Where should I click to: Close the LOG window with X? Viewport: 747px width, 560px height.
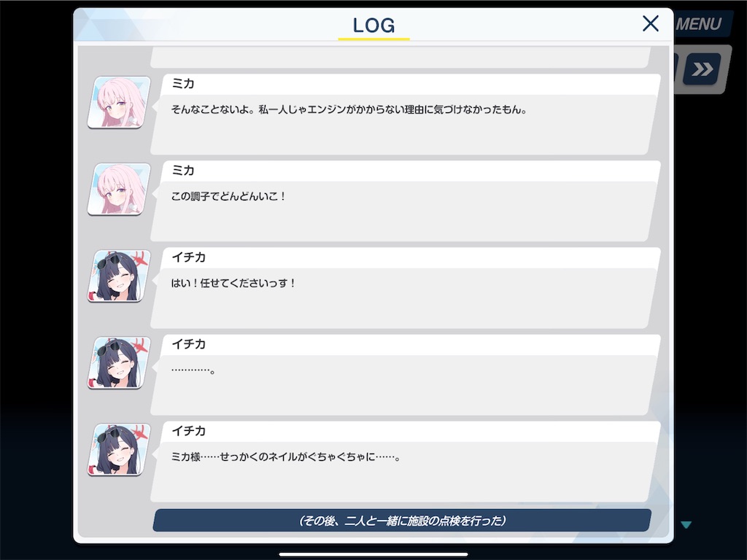pyautogui.click(x=650, y=23)
